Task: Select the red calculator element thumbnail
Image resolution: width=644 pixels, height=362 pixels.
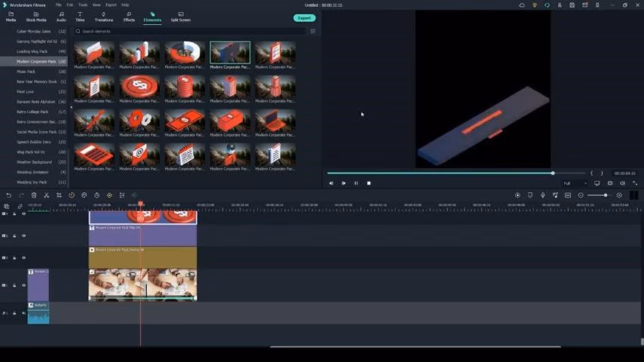Action: coord(94,154)
